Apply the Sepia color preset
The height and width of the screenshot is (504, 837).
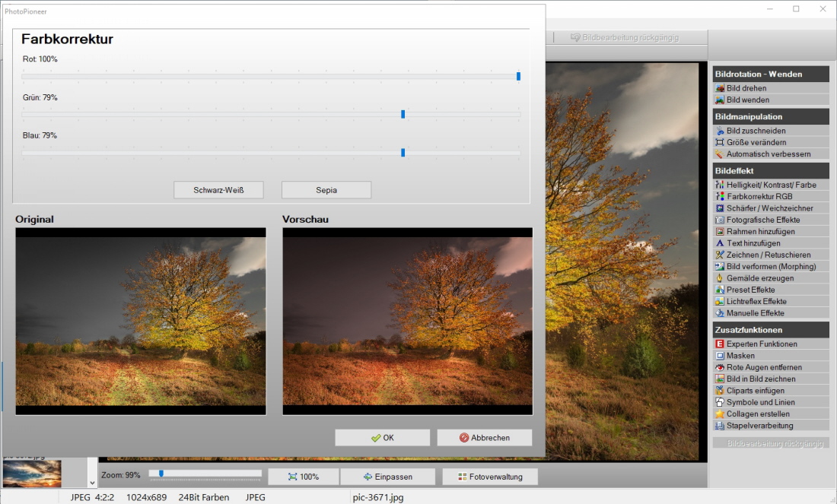(x=326, y=189)
